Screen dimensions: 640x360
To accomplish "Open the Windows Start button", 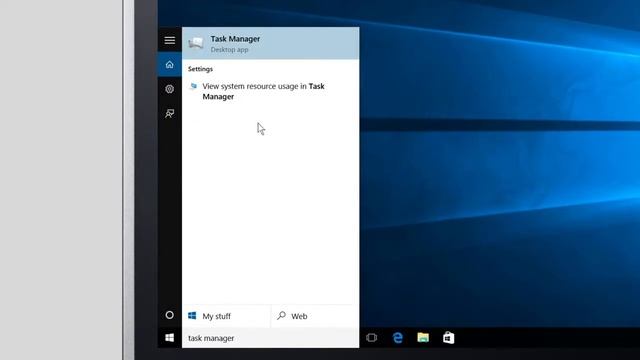I will (x=169, y=338).
